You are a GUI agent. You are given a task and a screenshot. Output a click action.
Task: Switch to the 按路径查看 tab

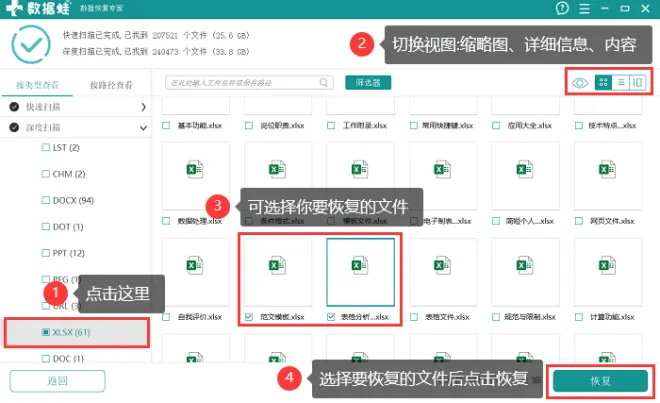pos(111,85)
